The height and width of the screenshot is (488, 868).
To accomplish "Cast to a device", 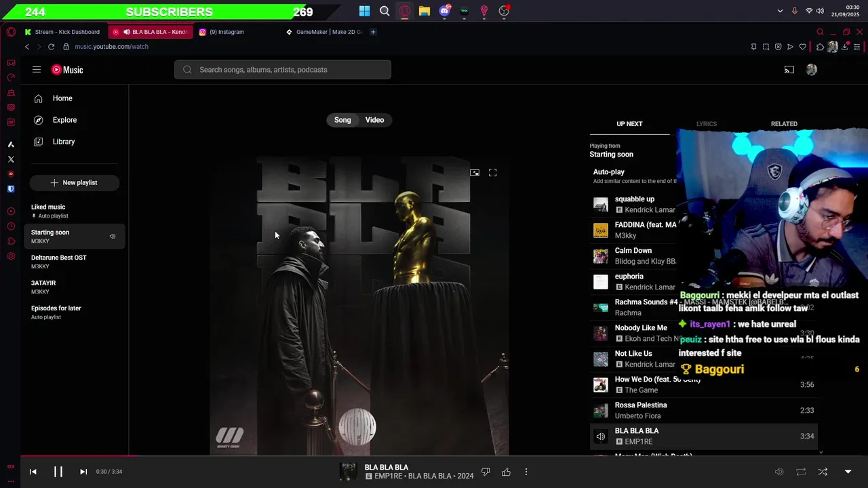I will [x=789, y=70].
